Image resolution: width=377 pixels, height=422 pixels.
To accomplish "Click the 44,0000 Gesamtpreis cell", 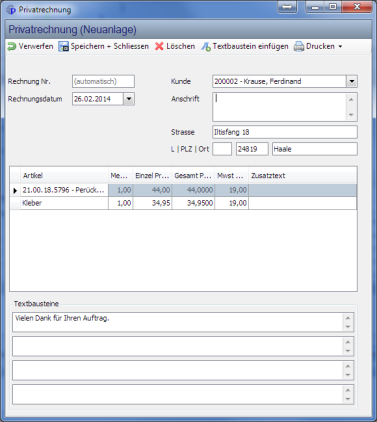I will pyautogui.click(x=193, y=190).
